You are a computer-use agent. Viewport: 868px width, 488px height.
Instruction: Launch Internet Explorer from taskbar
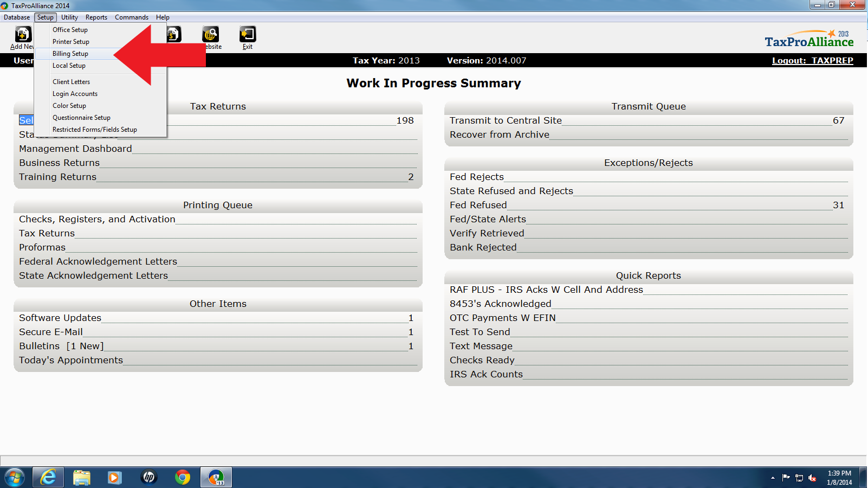tap(48, 478)
